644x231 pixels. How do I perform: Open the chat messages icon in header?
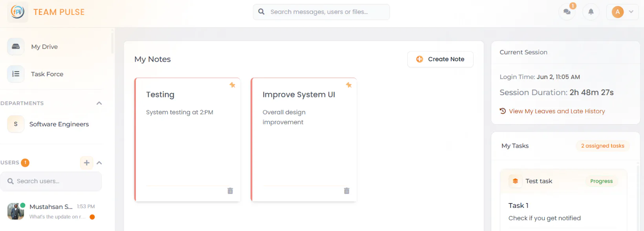(x=567, y=12)
